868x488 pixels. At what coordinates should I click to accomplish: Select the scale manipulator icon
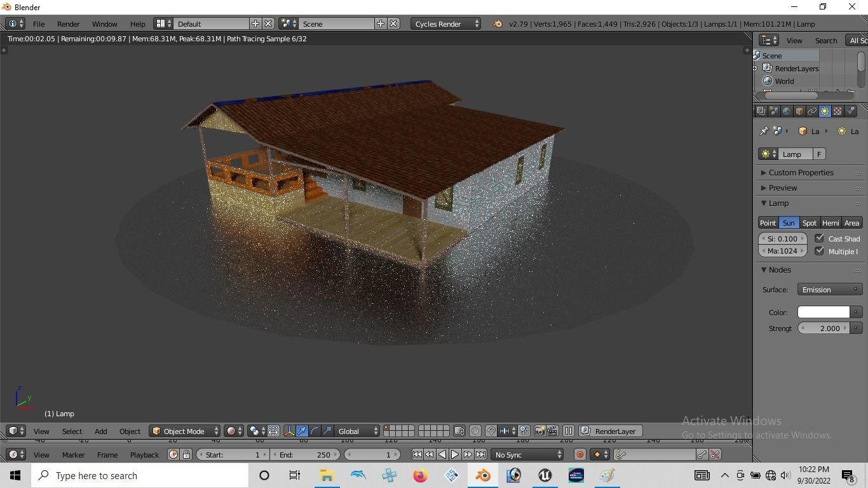pos(327,431)
